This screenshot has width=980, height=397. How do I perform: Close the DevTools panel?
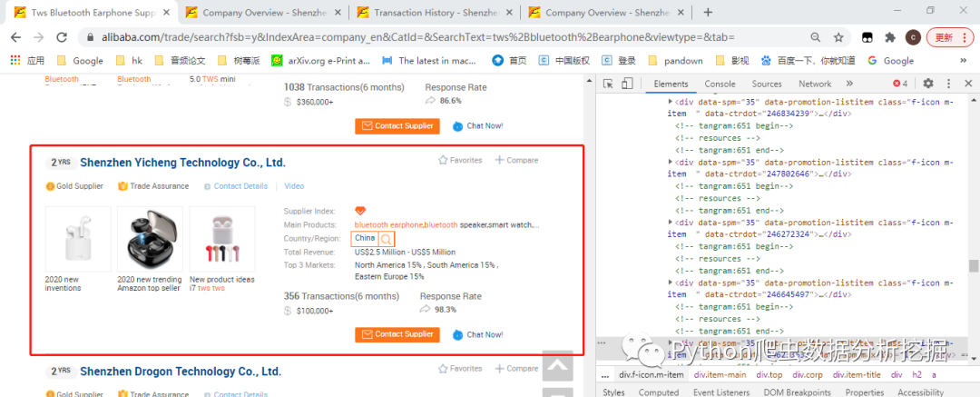click(968, 84)
